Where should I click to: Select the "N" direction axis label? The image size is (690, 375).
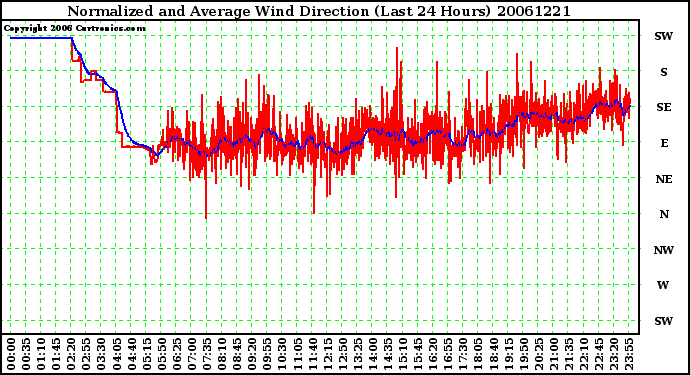pyautogui.click(x=664, y=214)
